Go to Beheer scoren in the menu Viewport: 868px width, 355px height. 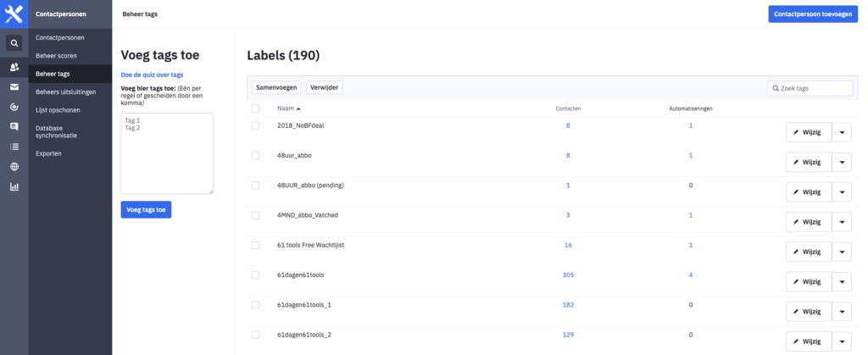coord(54,56)
